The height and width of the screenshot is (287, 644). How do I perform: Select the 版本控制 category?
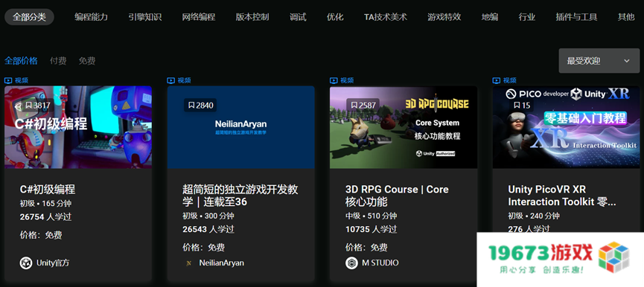[x=252, y=17]
